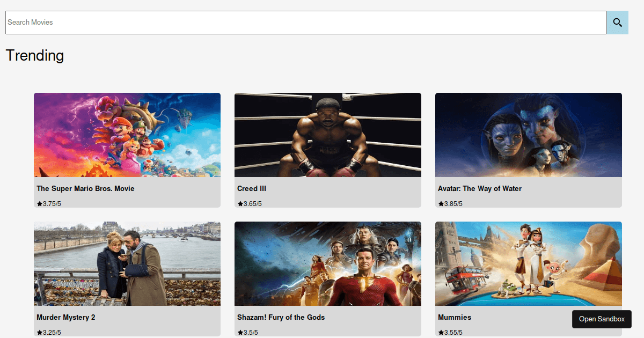Image resolution: width=644 pixels, height=338 pixels.
Task: Click the 'Murder Mystery 2' title
Action: coord(66,318)
